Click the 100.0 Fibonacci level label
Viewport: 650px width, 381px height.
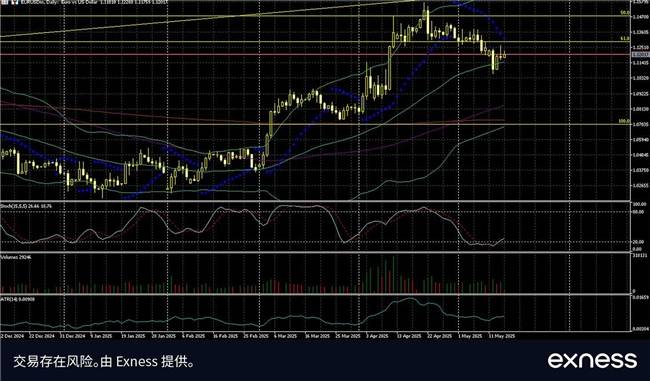(x=624, y=121)
